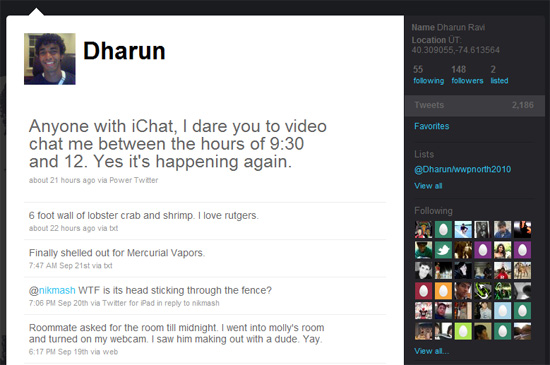This screenshot has height=365, width=550.
Task: Click 'in reply to nikmash' link
Action: [188, 303]
